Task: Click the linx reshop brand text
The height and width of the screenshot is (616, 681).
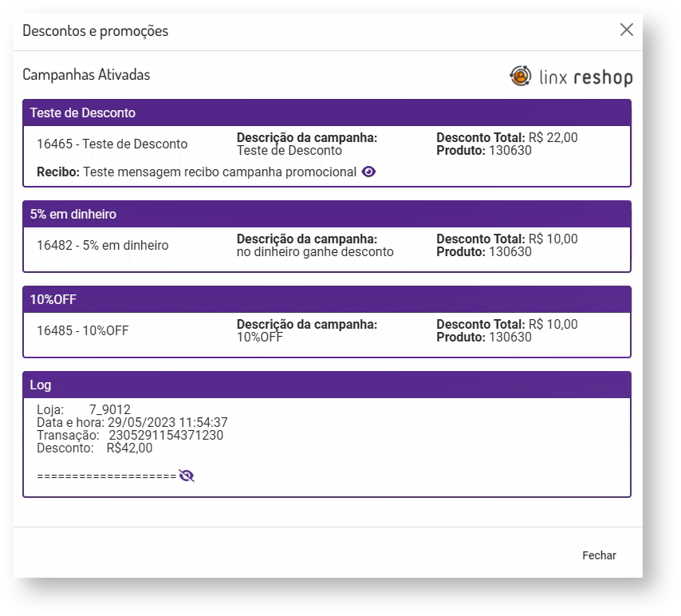Action: click(586, 77)
